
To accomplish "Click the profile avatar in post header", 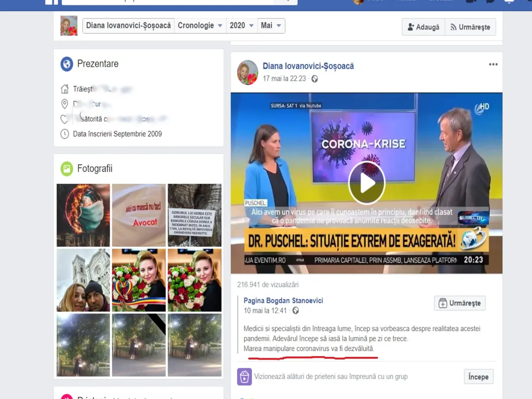I will pyautogui.click(x=247, y=72).
